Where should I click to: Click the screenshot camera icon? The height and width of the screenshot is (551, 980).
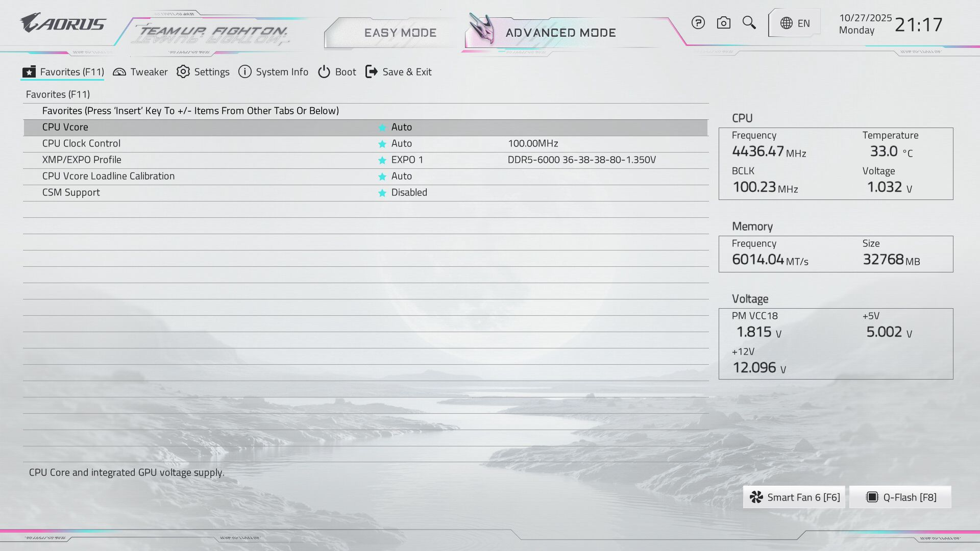723,23
